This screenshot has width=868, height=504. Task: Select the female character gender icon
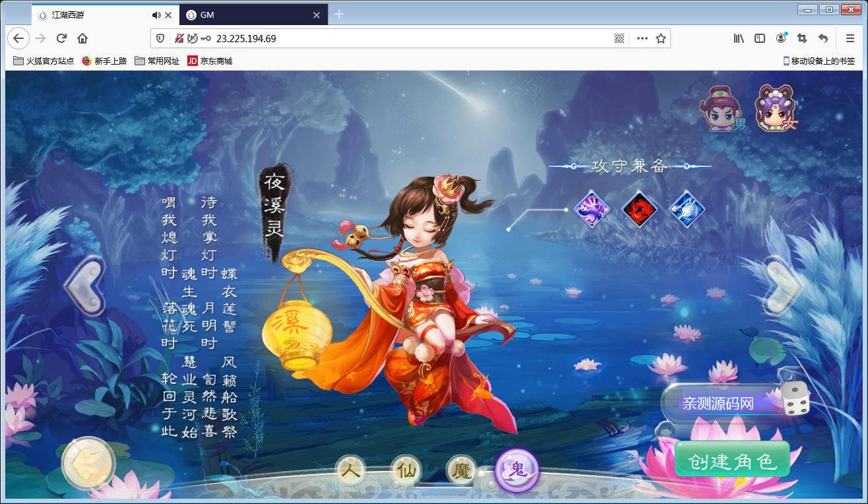pos(776,108)
